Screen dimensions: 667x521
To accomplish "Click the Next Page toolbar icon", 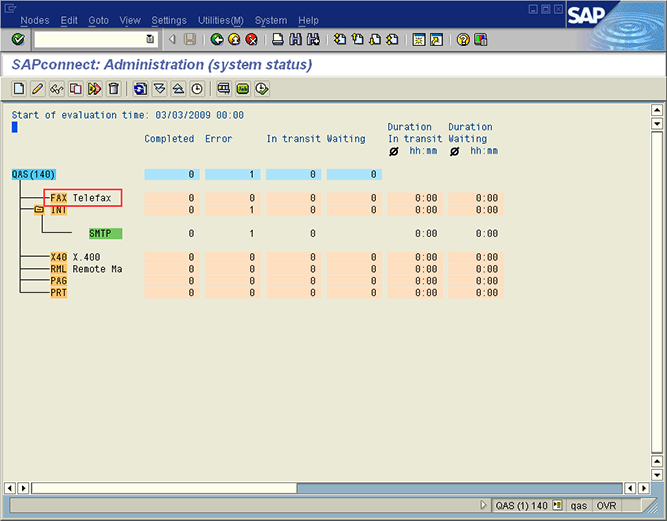I will (375, 40).
